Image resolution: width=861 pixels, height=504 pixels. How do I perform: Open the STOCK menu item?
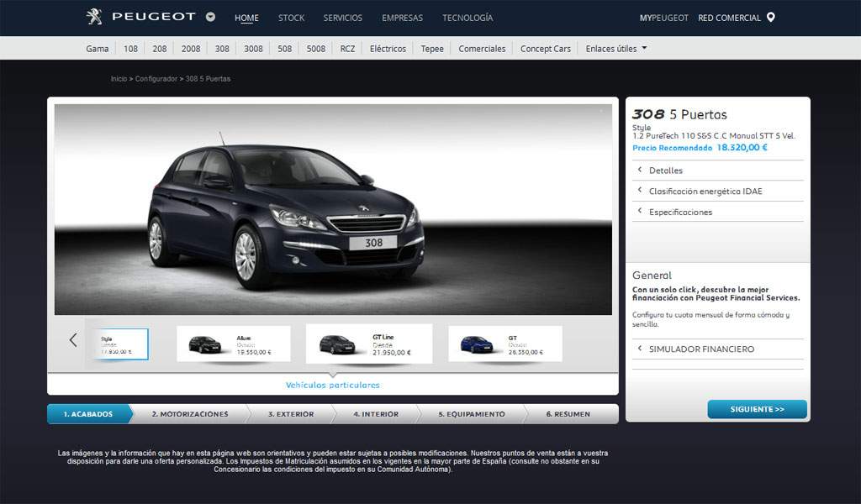click(x=291, y=18)
